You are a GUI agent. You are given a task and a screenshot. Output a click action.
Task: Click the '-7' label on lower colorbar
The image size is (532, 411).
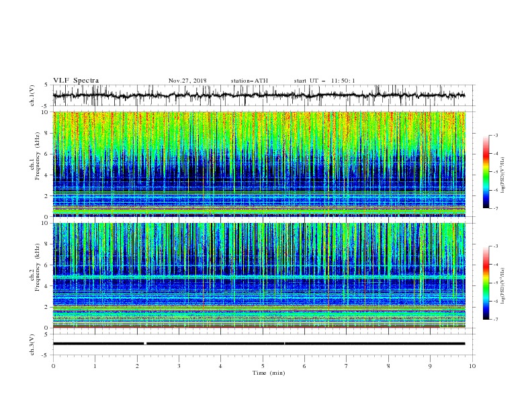click(x=495, y=320)
